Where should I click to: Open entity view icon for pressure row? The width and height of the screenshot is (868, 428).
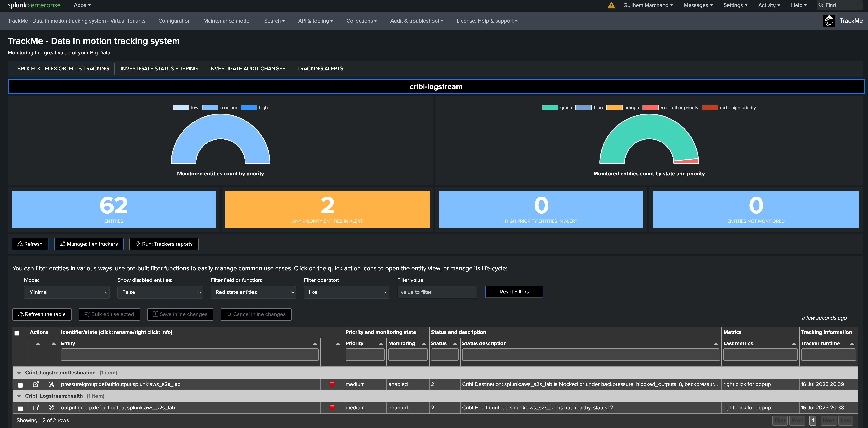tap(36, 384)
